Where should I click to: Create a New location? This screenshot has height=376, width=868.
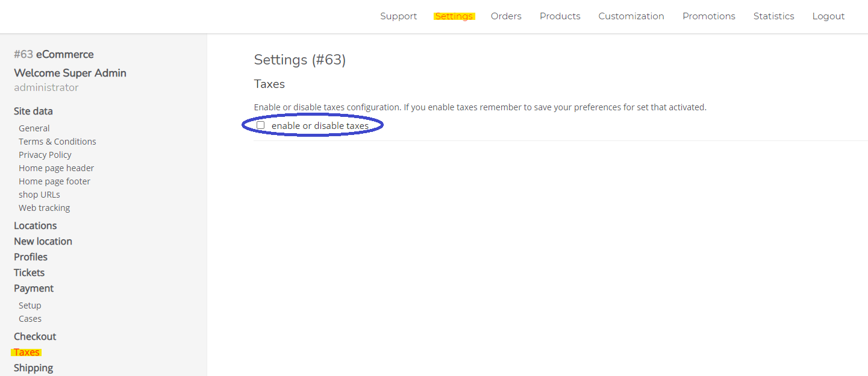pyautogui.click(x=43, y=241)
